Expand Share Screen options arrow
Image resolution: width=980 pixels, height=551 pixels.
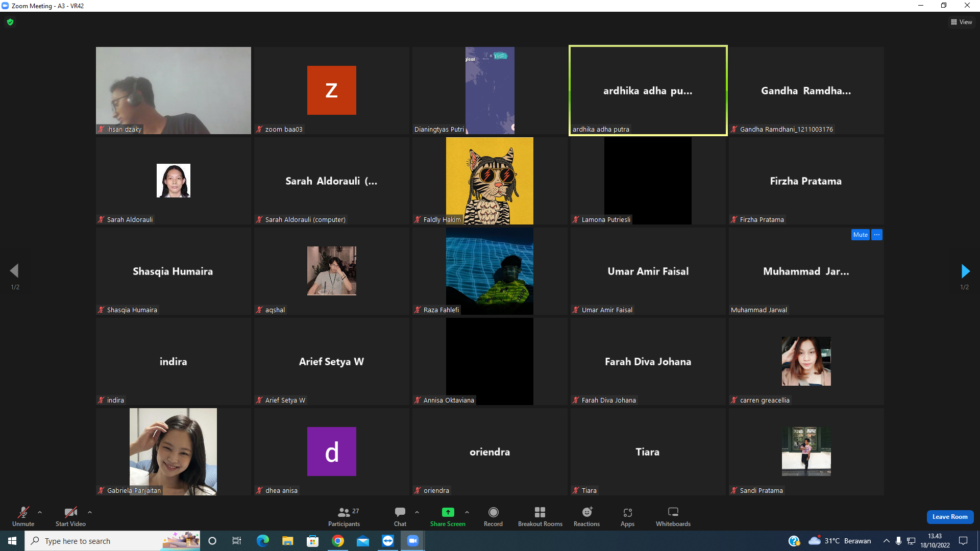pyautogui.click(x=467, y=512)
